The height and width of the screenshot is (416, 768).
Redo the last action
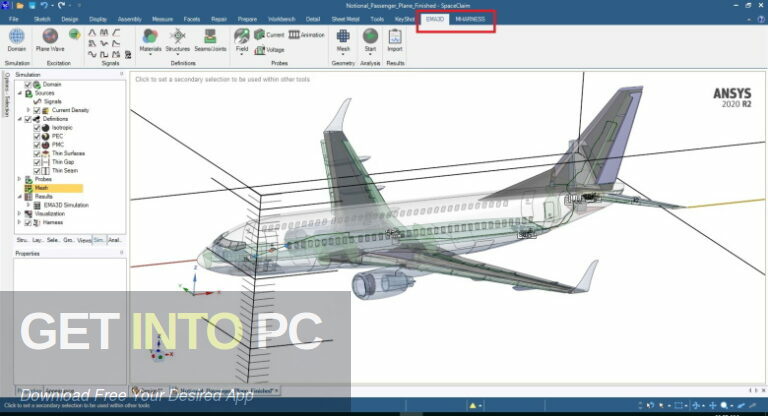tap(61, 5)
